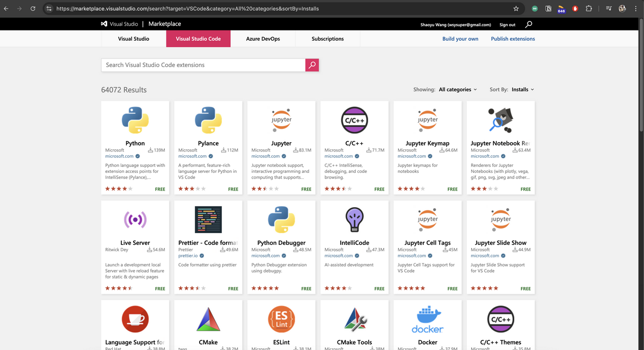Open the green quotation-mark extension

tap(535, 9)
